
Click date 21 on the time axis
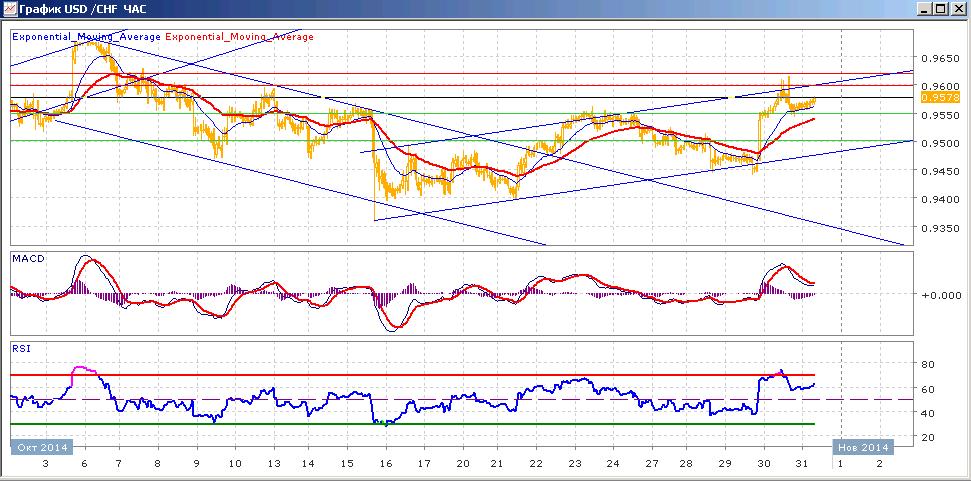pos(499,463)
